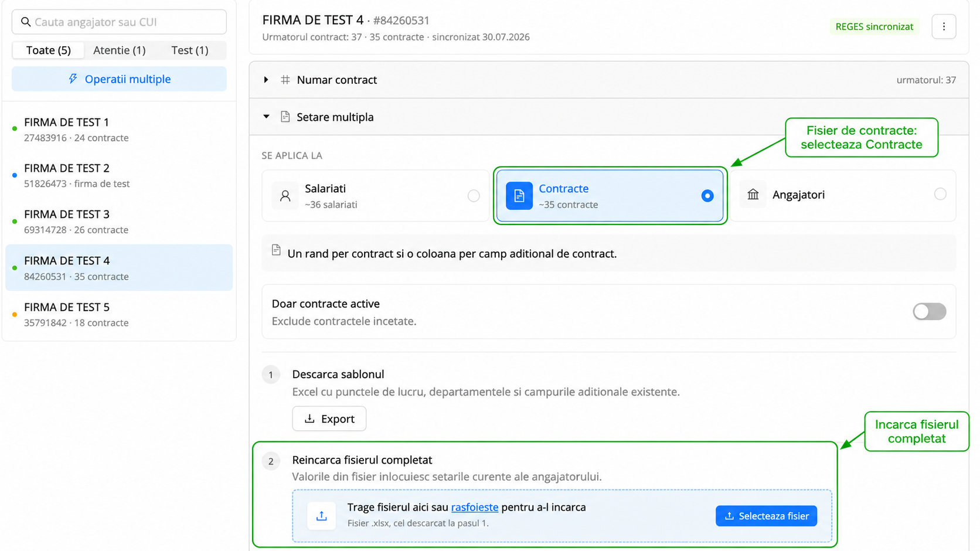Image resolution: width=980 pixels, height=551 pixels.
Task: Click the 'urmatorul: 37' text
Action: coord(926,80)
